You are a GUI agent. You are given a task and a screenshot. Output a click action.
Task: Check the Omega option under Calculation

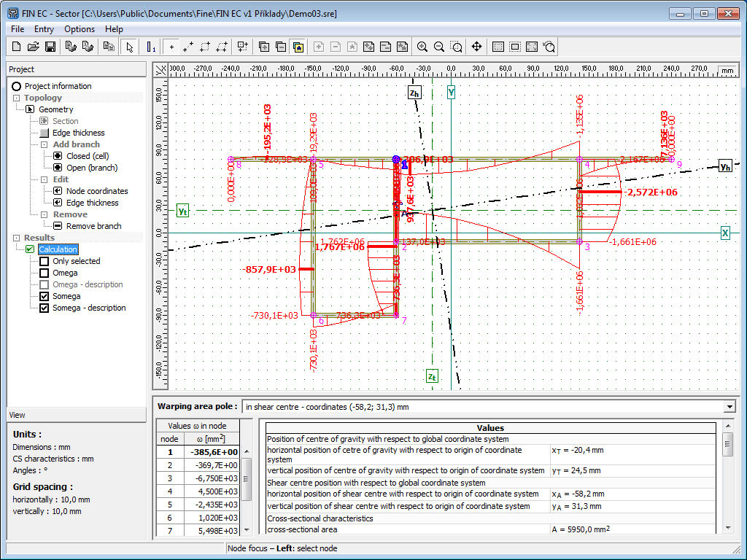pyautogui.click(x=44, y=273)
